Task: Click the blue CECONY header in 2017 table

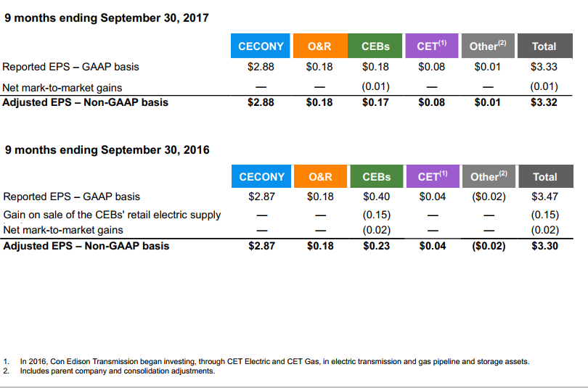Action: 261,46
